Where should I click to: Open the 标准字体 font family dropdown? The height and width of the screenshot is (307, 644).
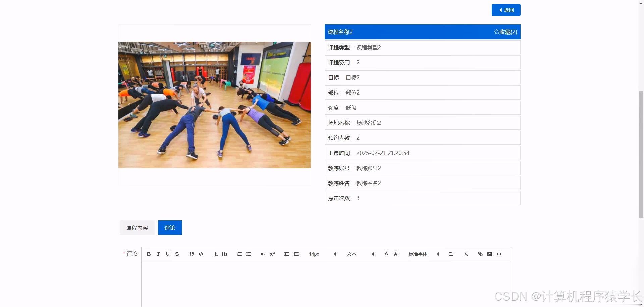pyautogui.click(x=418, y=254)
